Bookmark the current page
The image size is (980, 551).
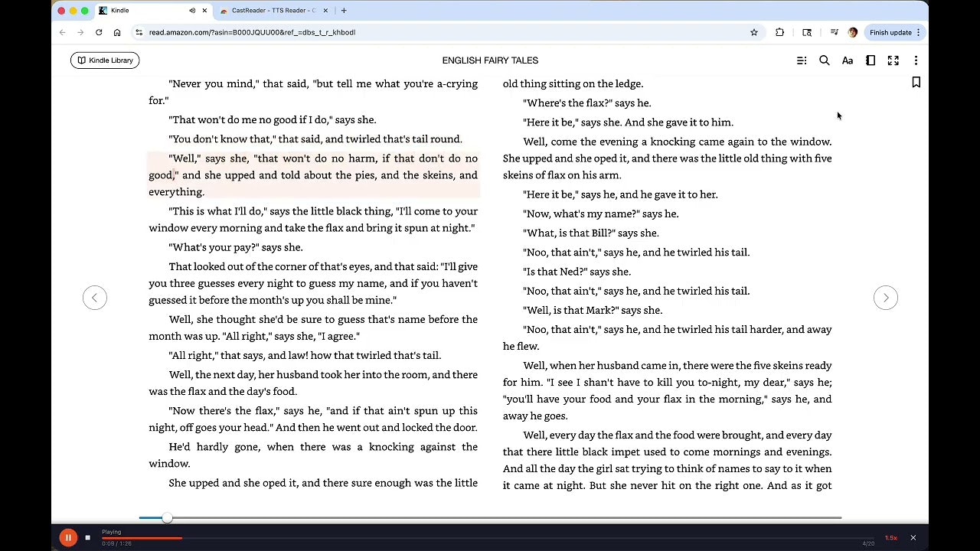[x=916, y=82]
